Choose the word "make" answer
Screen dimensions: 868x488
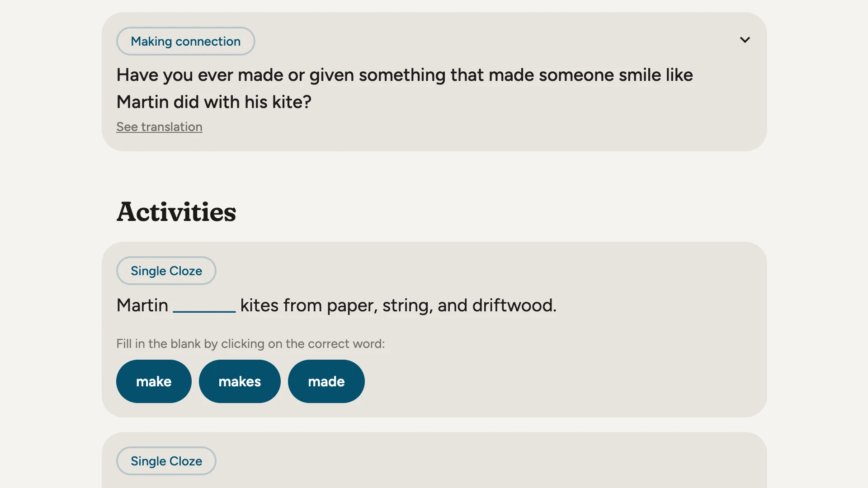coord(154,382)
